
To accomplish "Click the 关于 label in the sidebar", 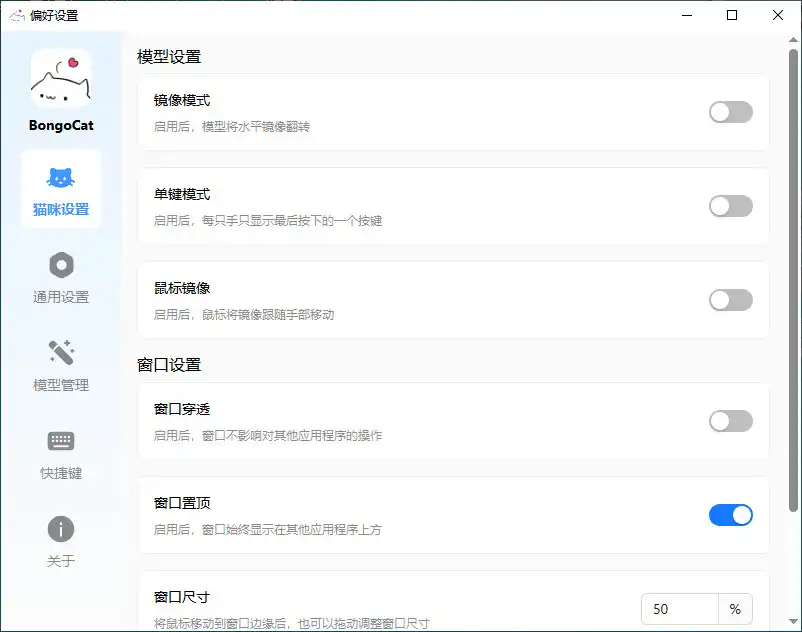I will coord(61,561).
